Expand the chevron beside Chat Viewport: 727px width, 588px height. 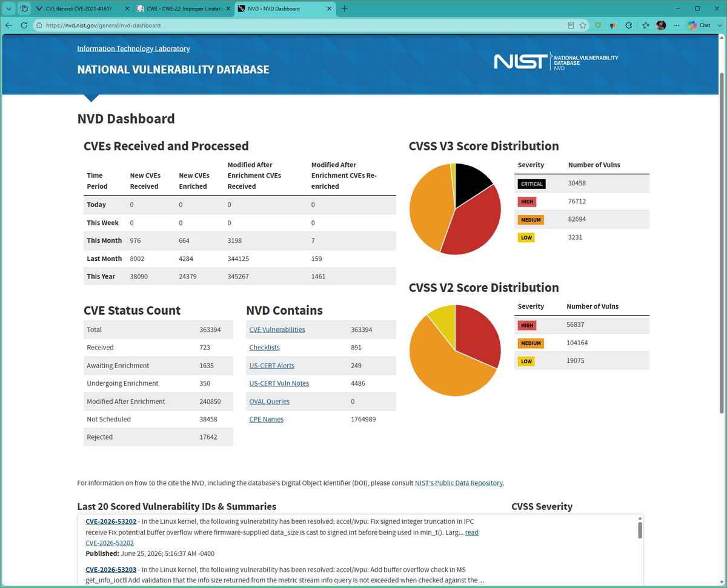pos(719,25)
